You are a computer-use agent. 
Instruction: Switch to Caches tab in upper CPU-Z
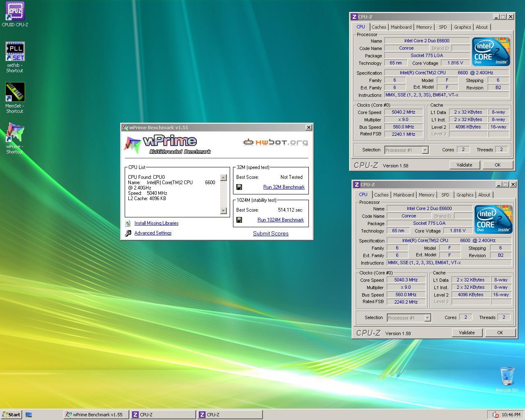[x=379, y=27]
